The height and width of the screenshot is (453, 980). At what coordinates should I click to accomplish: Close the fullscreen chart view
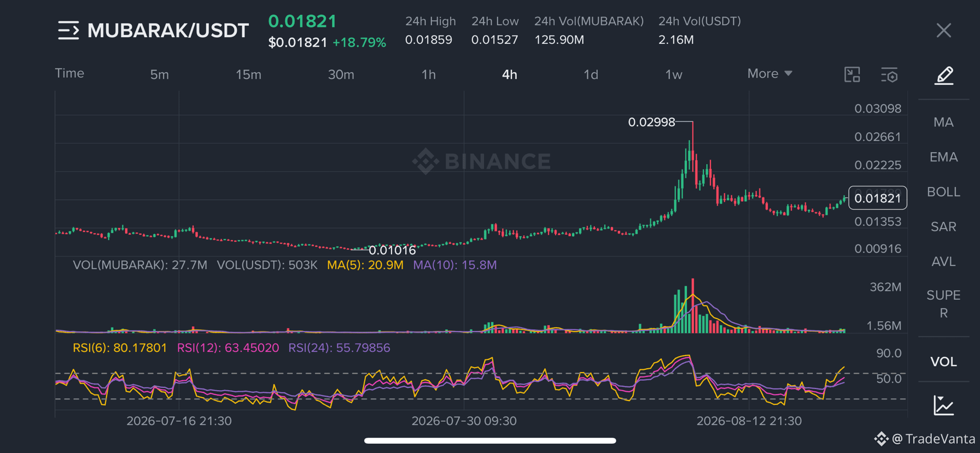(943, 31)
